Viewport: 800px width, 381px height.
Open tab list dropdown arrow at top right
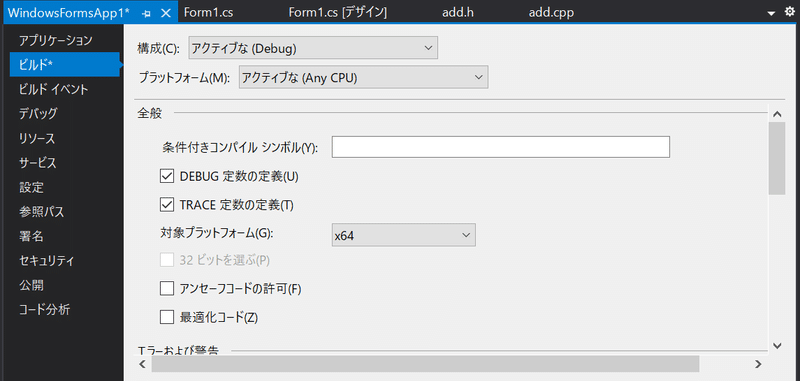tap(771, 14)
